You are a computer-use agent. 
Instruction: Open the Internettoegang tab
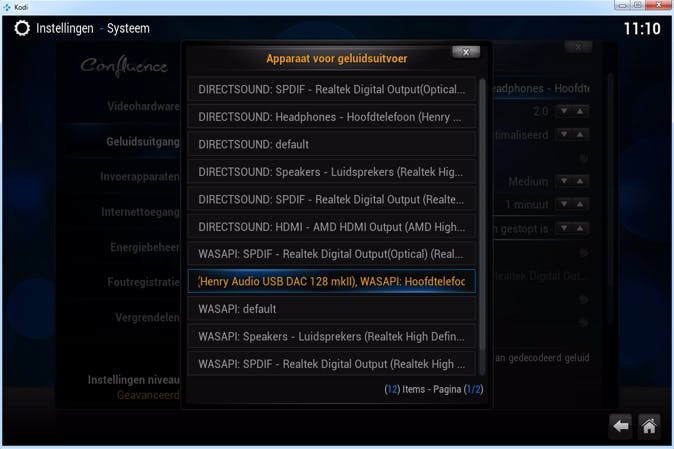(x=141, y=212)
